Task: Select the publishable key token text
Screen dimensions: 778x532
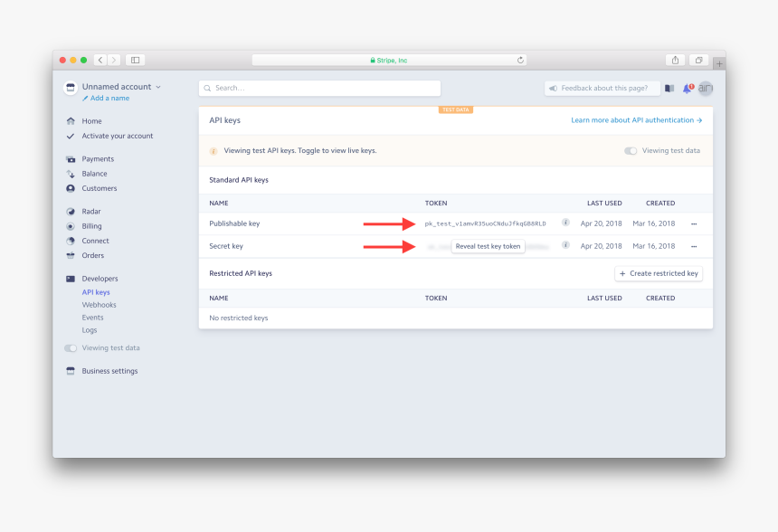Action: click(485, 223)
